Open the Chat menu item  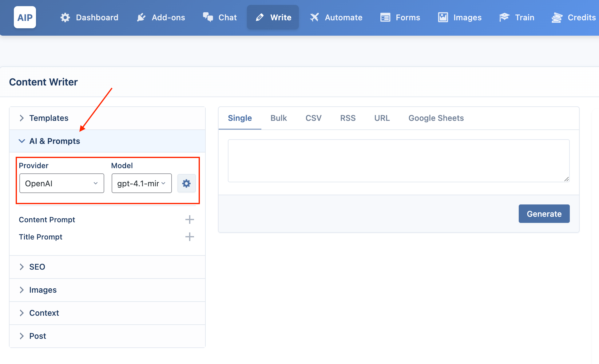[220, 18]
